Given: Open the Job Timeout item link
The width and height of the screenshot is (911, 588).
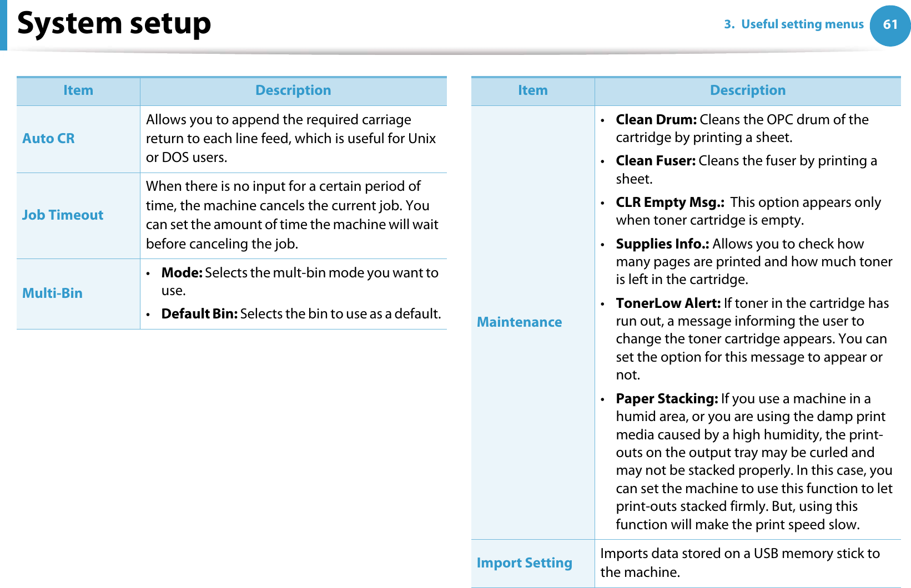Looking at the screenshot, I should [x=63, y=215].
